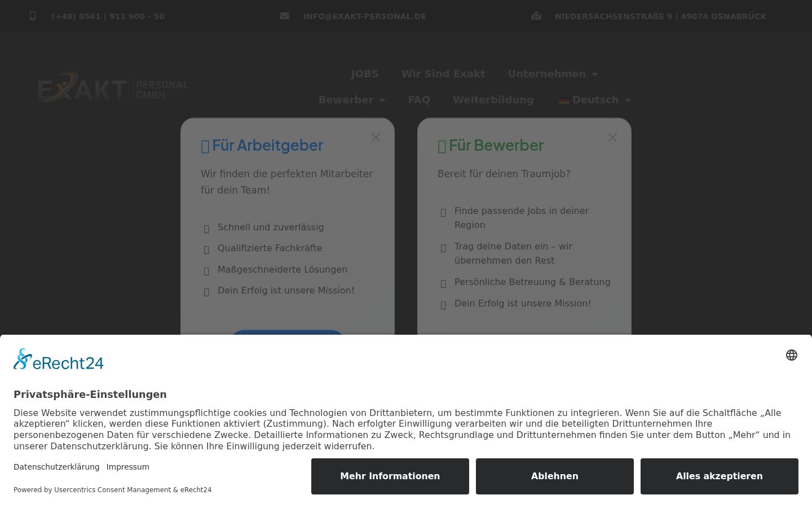Image resolution: width=812 pixels, height=508 pixels.
Task: Open the JOBS menu item
Action: click(365, 74)
